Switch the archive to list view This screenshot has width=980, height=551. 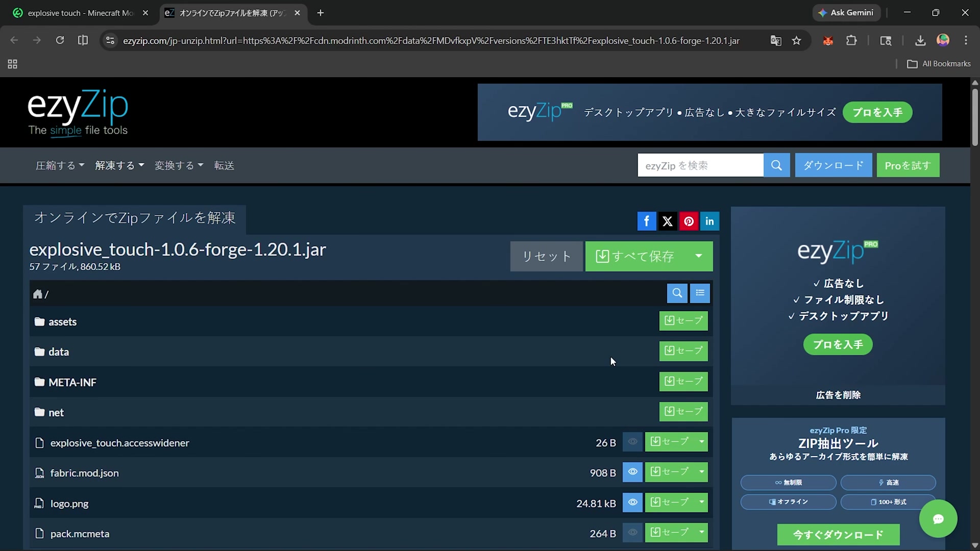pos(699,293)
